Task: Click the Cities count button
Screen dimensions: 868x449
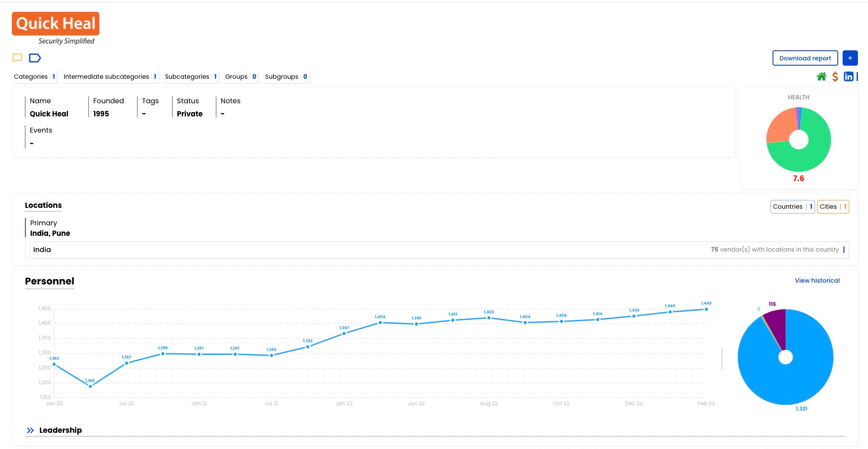Action: [833, 207]
